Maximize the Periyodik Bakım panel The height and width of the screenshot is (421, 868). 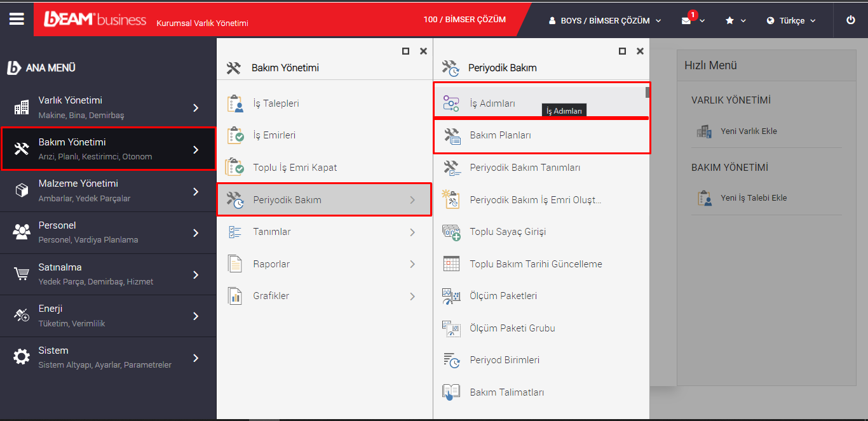pyautogui.click(x=622, y=51)
